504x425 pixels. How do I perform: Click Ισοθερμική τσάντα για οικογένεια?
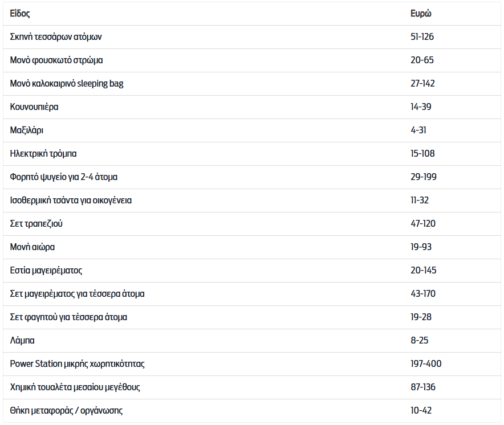[71, 201]
